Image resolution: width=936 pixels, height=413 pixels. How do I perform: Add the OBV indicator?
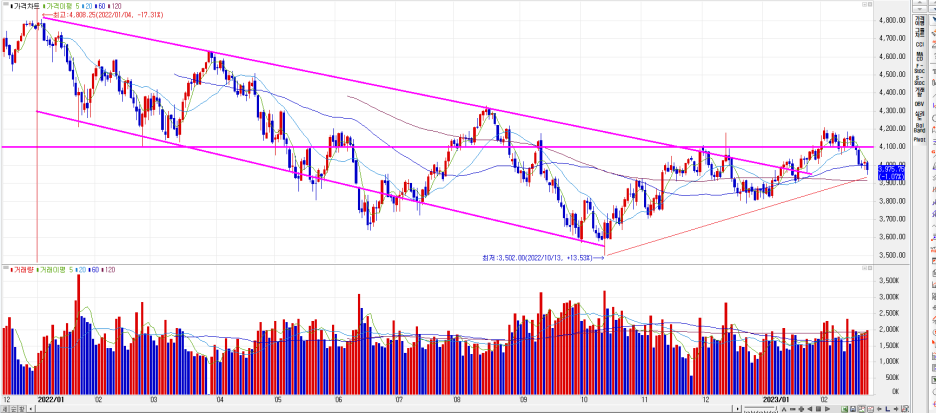click(x=919, y=103)
